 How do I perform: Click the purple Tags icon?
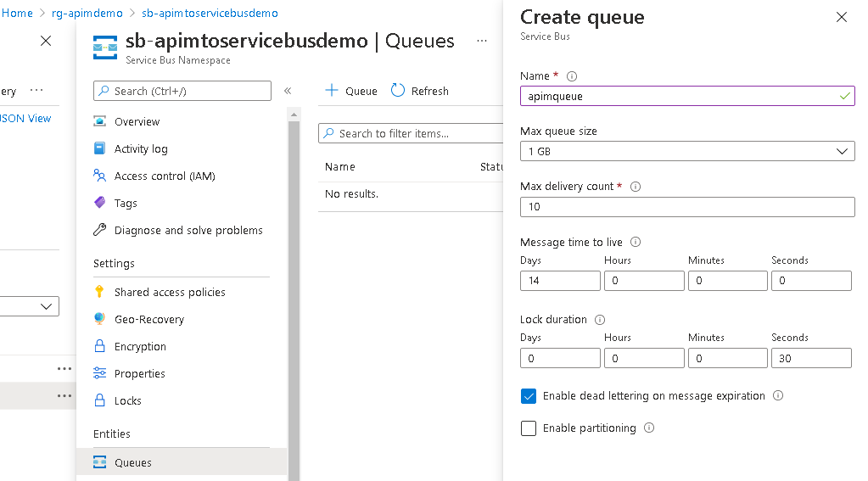tap(99, 203)
